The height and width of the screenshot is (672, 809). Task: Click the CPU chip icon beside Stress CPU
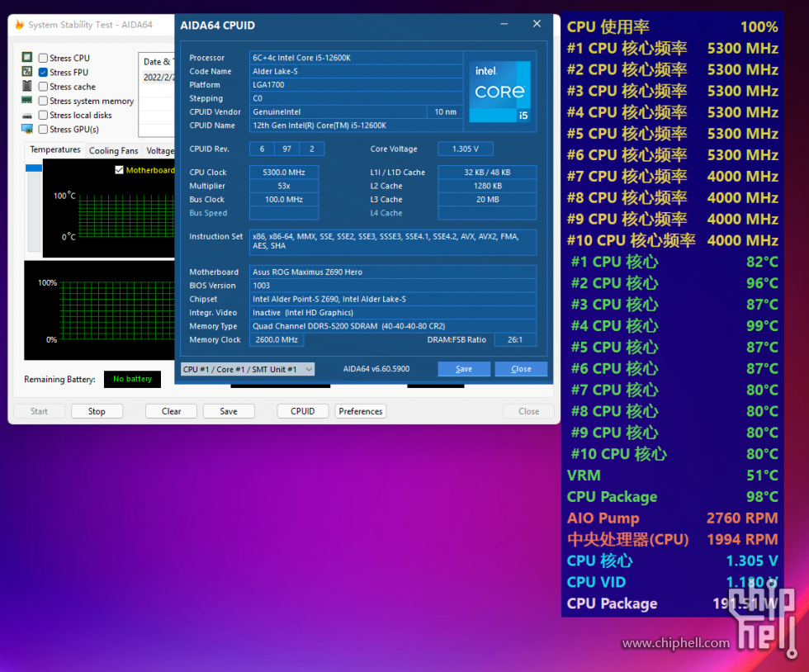26,57
